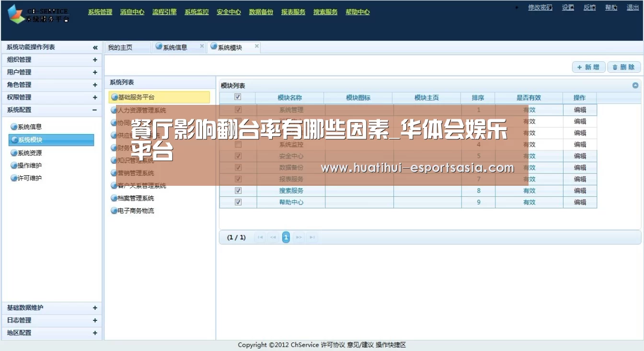Click the globe icon of 档案管理系统
Image resolution: width=644 pixels, height=351 pixels.
coord(114,198)
